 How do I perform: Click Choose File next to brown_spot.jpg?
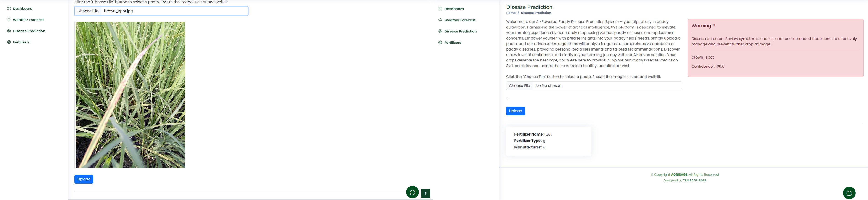point(88,11)
